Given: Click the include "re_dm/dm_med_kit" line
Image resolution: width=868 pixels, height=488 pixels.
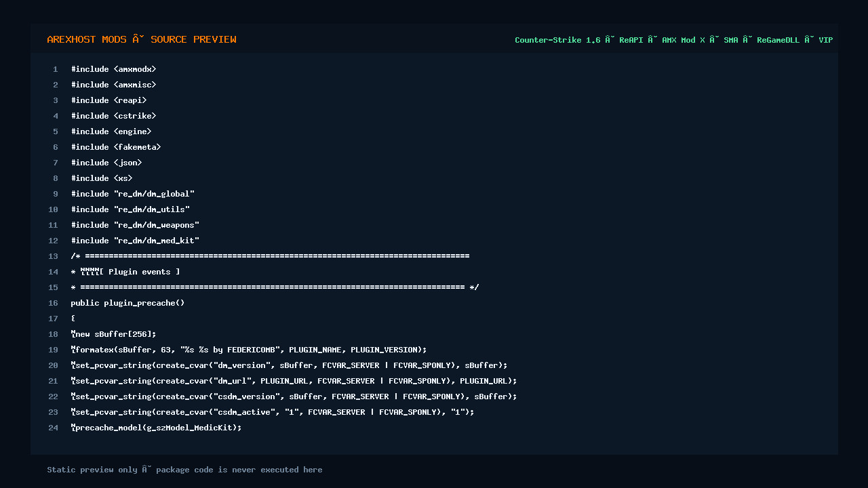Looking at the screenshot, I should pyautogui.click(x=135, y=241).
